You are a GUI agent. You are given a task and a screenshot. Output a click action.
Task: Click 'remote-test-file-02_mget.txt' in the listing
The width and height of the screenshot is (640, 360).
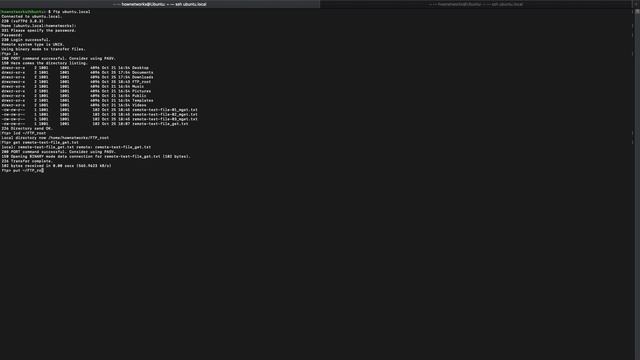[x=164, y=114]
